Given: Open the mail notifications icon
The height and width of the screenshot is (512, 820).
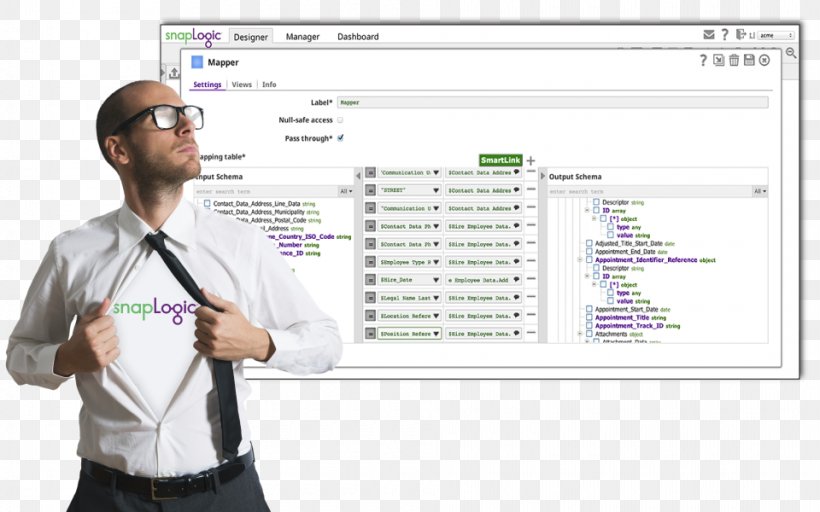Looking at the screenshot, I should (709, 35).
